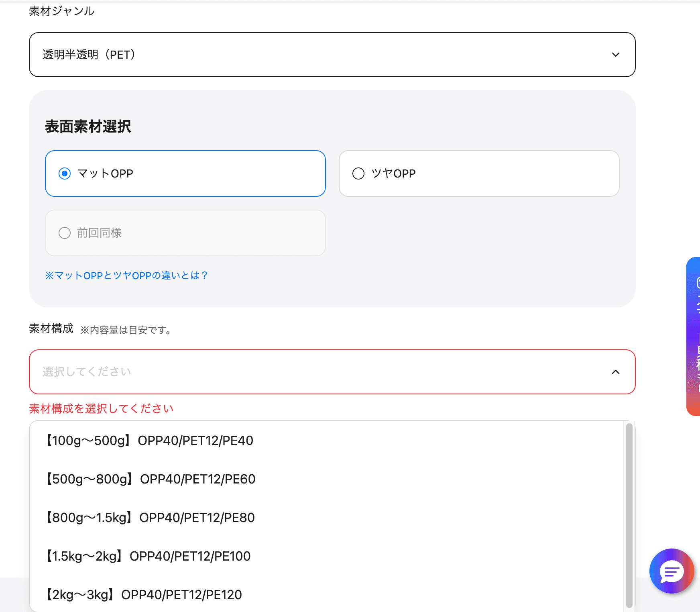Screen dimensions: 700x612
Task: Click the highlighted マットOPP selection card
Action: point(185,173)
